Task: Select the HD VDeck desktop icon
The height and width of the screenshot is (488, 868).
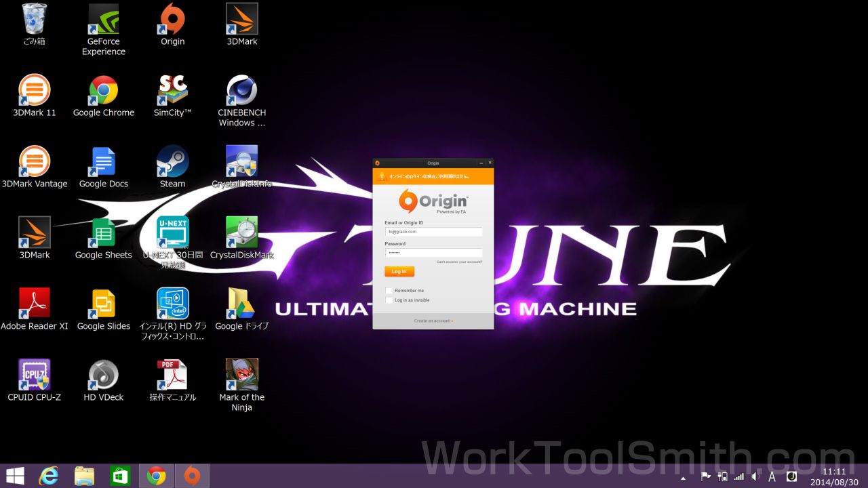Action: coord(104,380)
